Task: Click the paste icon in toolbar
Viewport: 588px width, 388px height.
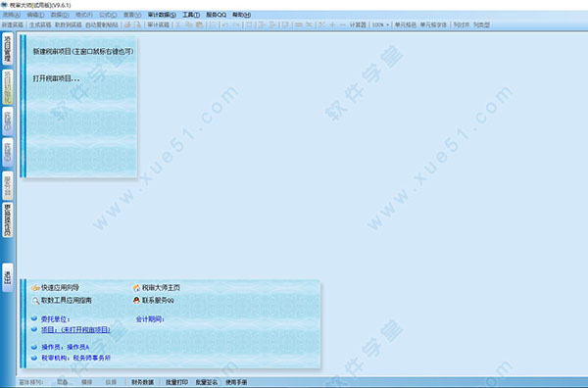Action: coord(200,25)
